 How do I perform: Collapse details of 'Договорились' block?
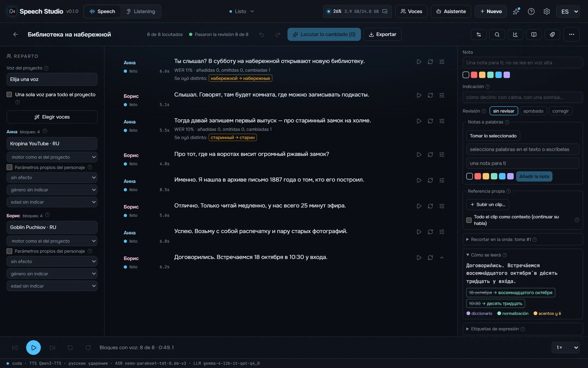click(x=442, y=258)
